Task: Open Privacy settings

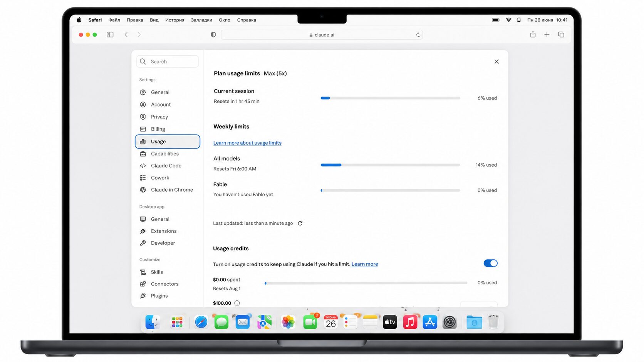Action: (168, 117)
